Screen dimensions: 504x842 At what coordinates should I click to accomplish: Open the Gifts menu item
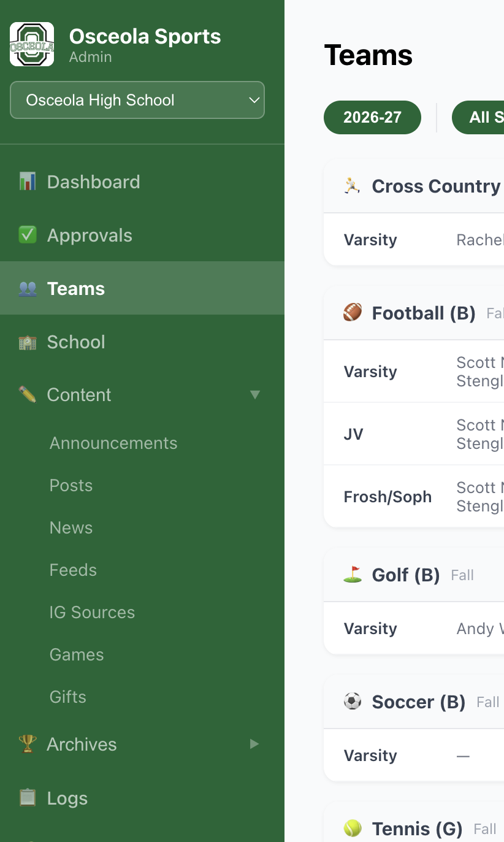[68, 697]
